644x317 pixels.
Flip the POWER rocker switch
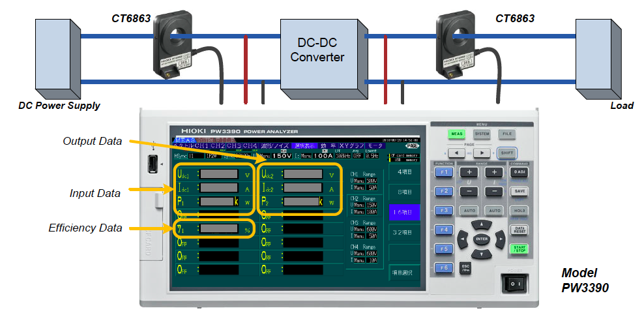(516, 284)
